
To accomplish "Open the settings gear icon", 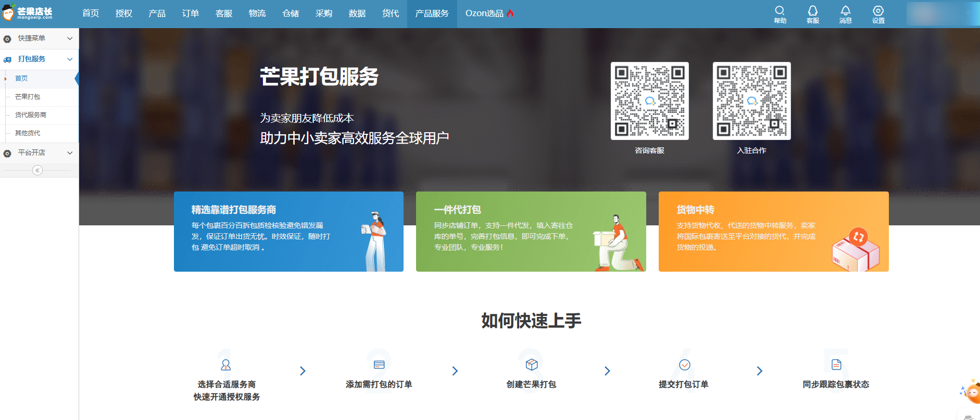I will [x=878, y=11].
